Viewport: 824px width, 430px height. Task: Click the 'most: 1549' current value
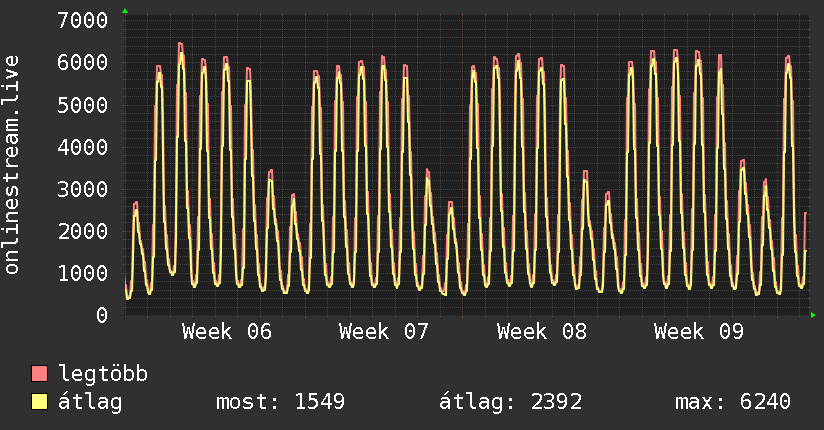[281, 402]
